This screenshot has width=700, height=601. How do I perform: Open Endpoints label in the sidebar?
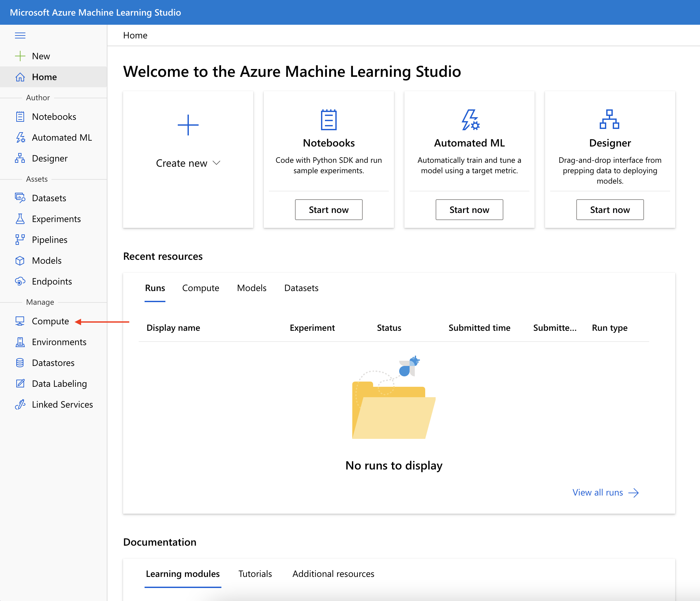(52, 281)
